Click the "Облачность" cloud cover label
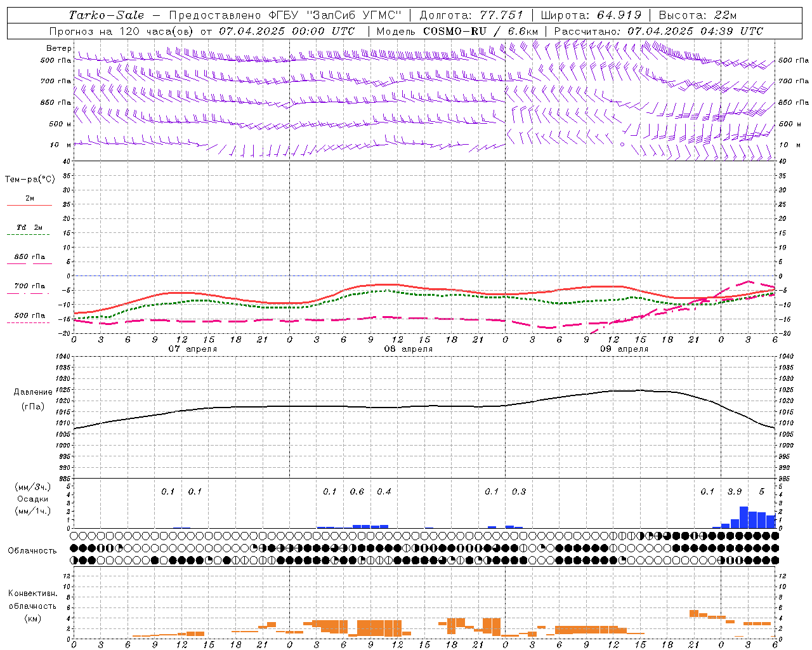Image resolution: width=812 pixels, height=650 pixels. 32,551
